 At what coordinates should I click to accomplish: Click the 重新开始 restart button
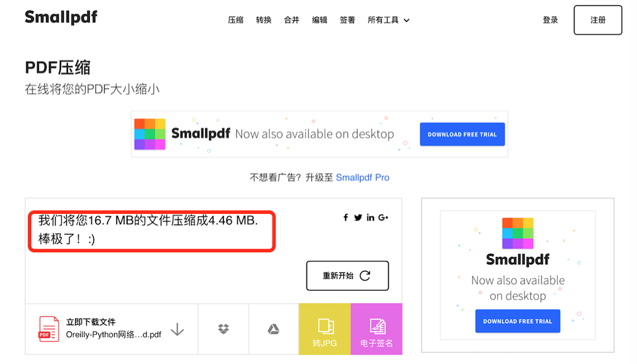pyautogui.click(x=347, y=275)
